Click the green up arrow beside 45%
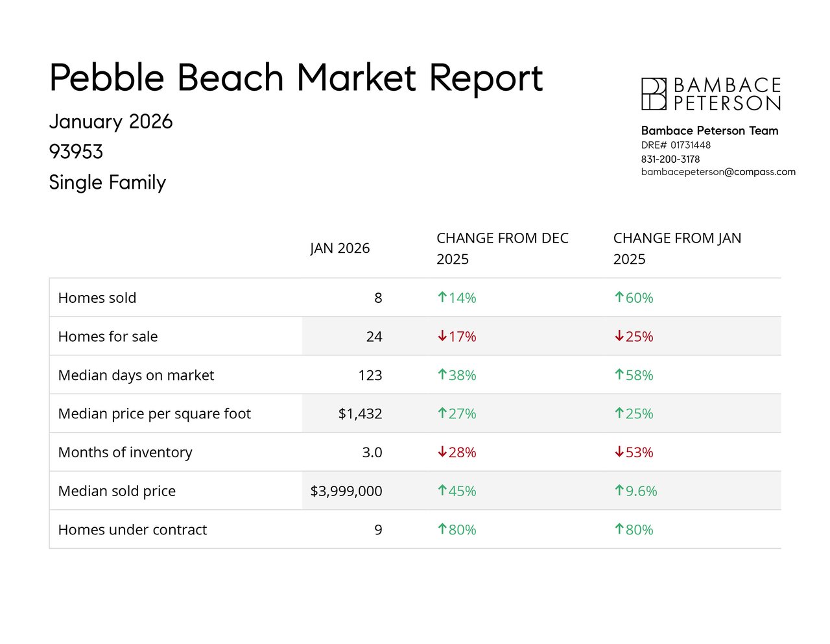Viewport: 830px width, 644px height. (442, 491)
